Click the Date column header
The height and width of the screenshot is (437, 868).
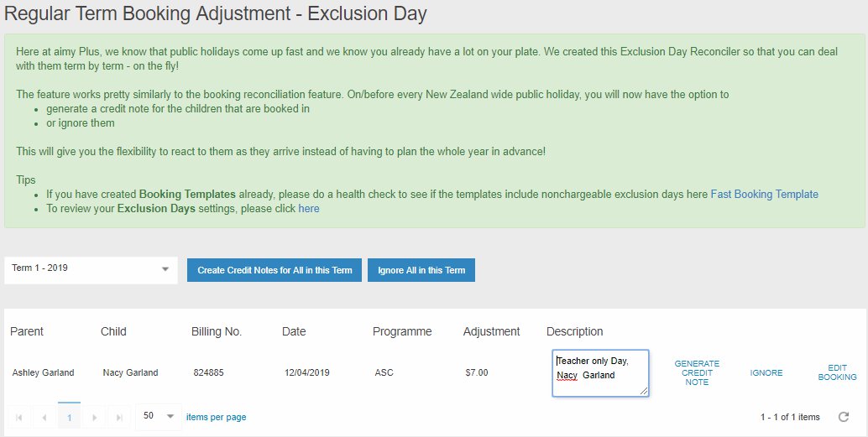(294, 331)
